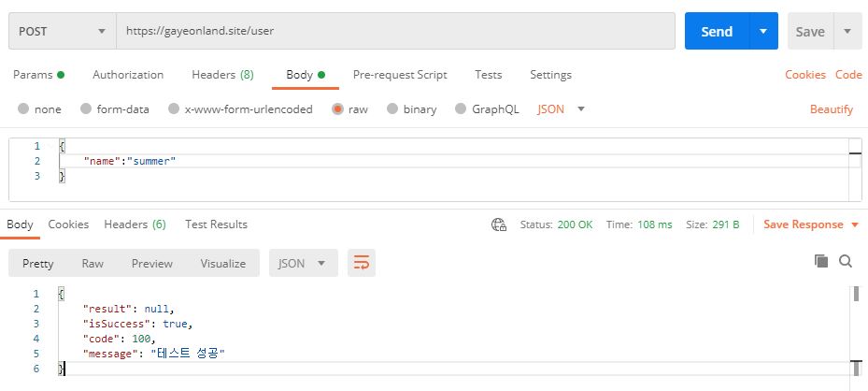Select the form-data radio option
Screen dimensions: 868x391
(86, 109)
